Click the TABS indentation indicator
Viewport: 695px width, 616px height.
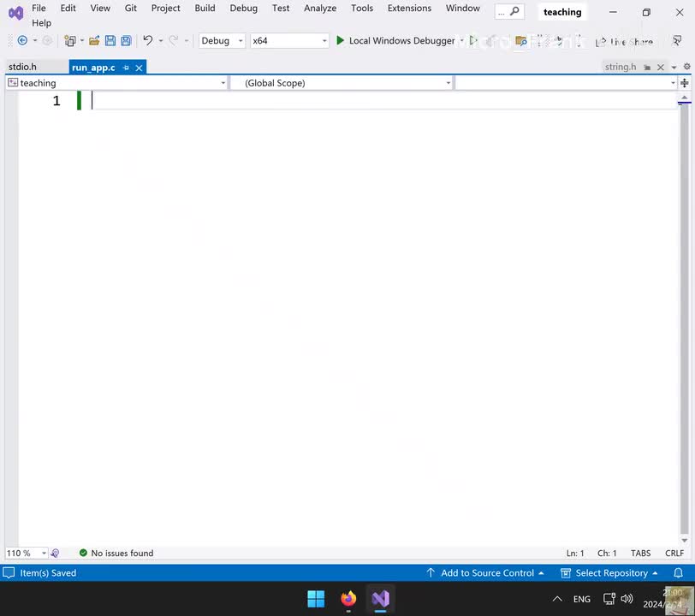click(x=640, y=553)
